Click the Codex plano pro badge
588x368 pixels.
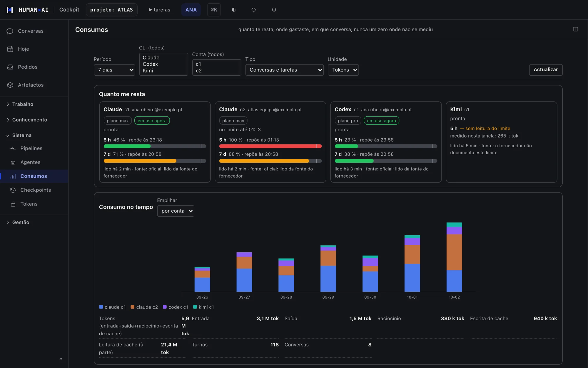click(348, 121)
